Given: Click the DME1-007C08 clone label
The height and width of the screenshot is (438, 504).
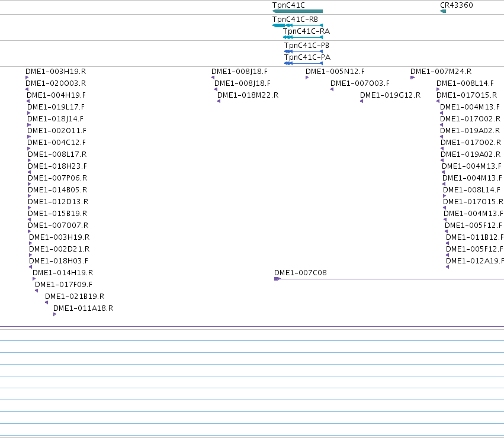Looking at the screenshot, I should pos(300,272).
